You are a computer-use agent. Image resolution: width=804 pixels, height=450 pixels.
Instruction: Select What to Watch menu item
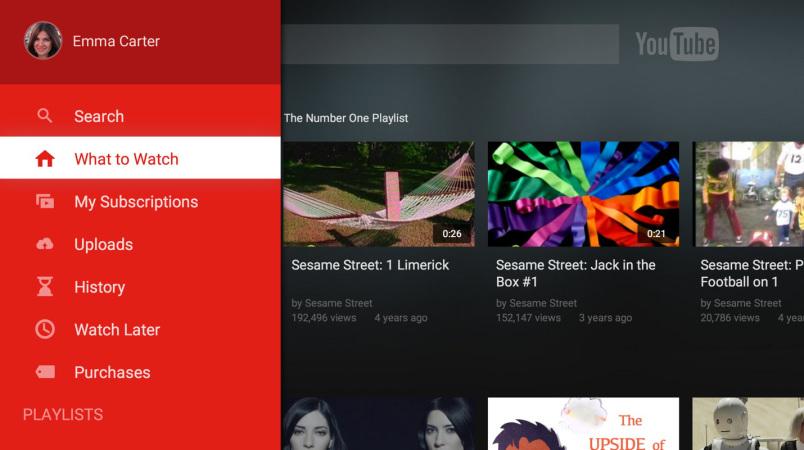pos(140,158)
